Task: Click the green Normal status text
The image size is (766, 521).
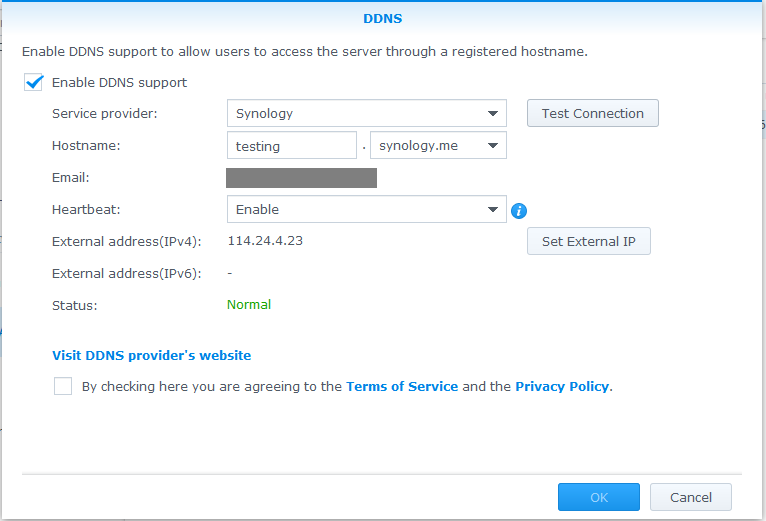Action: pyautogui.click(x=249, y=304)
